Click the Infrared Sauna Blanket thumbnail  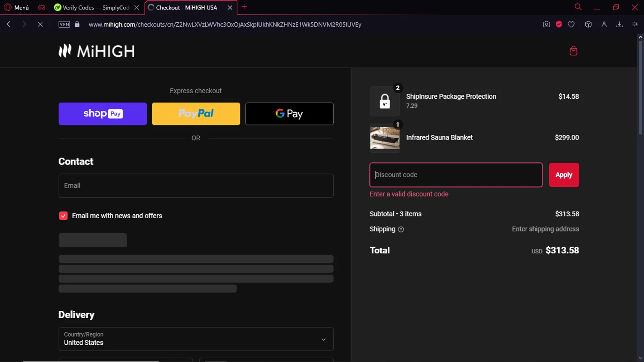click(385, 138)
